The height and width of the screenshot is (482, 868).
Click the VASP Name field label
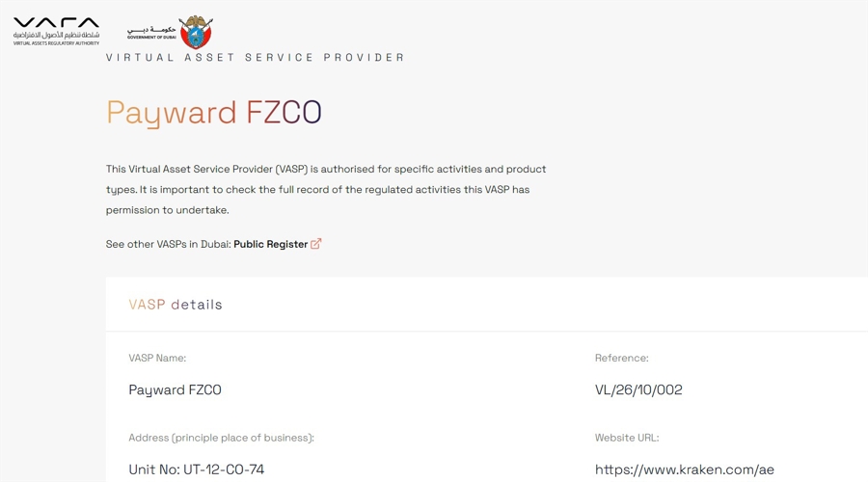157,358
